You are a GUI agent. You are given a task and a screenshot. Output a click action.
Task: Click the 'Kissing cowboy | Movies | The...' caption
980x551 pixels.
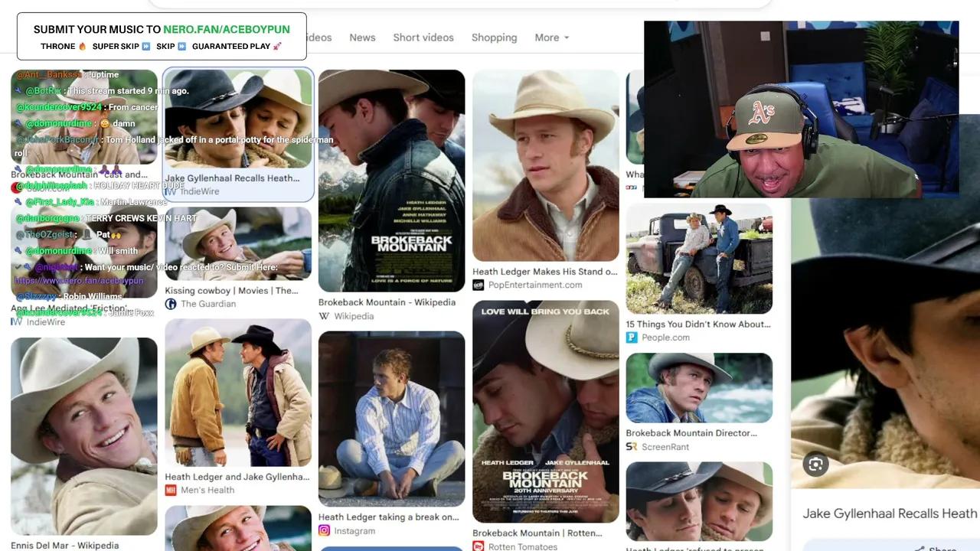pyautogui.click(x=231, y=291)
